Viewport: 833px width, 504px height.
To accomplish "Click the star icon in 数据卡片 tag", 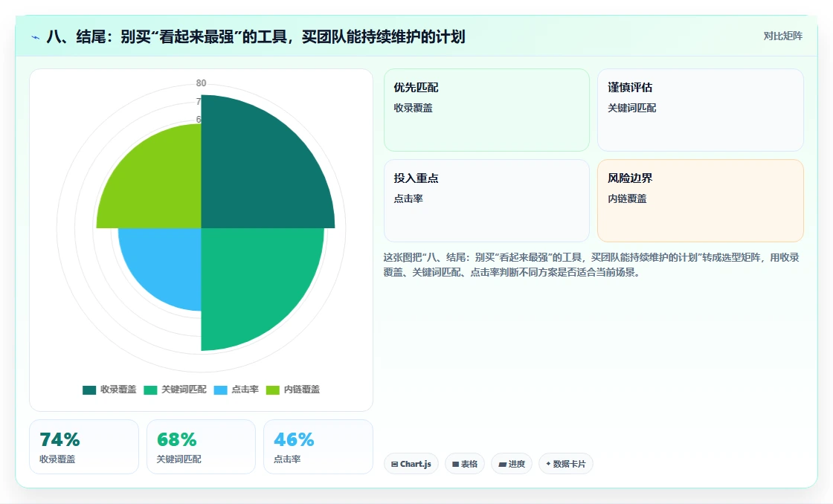I will click(x=548, y=464).
